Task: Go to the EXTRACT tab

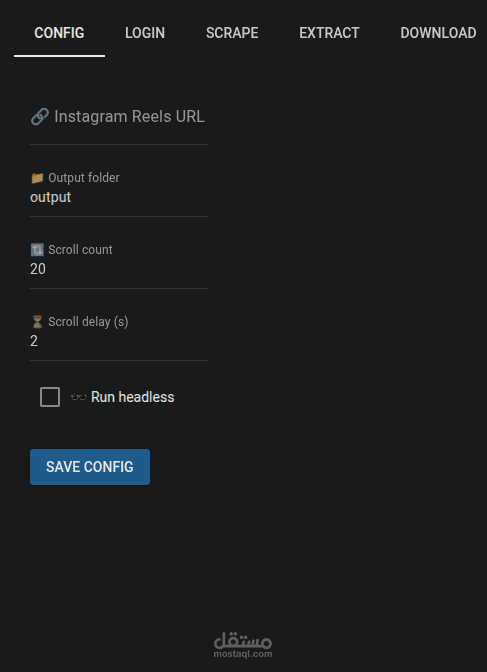Action: click(x=329, y=33)
